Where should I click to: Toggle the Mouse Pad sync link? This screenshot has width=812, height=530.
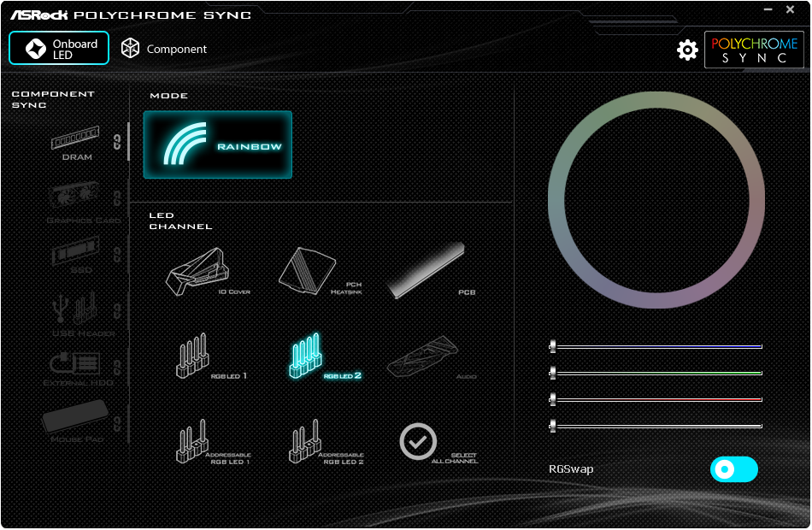coord(117,424)
